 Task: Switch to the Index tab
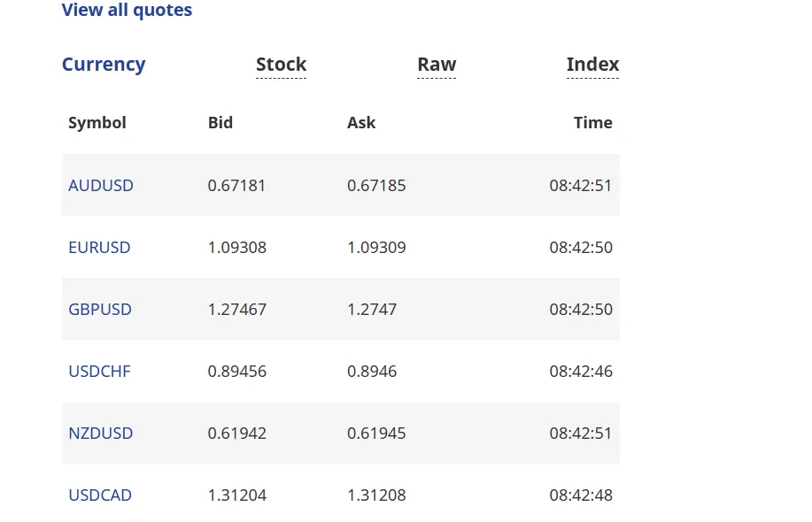point(593,65)
